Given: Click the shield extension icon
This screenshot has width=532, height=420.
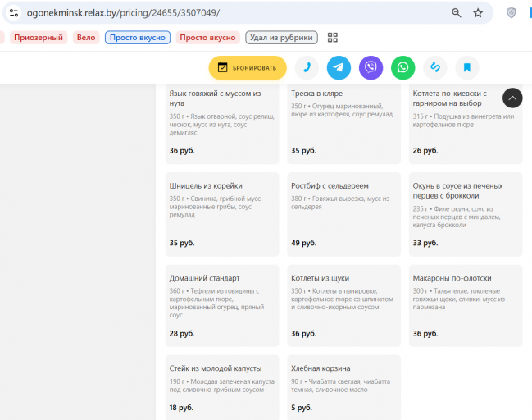Looking at the screenshot, I should (x=512, y=13).
